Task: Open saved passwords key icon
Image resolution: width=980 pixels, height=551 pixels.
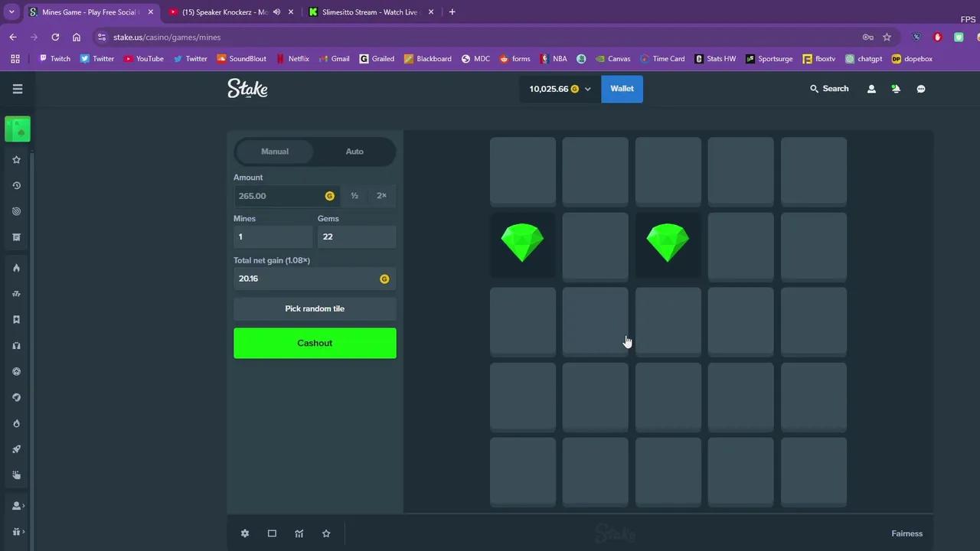Action: (x=867, y=37)
